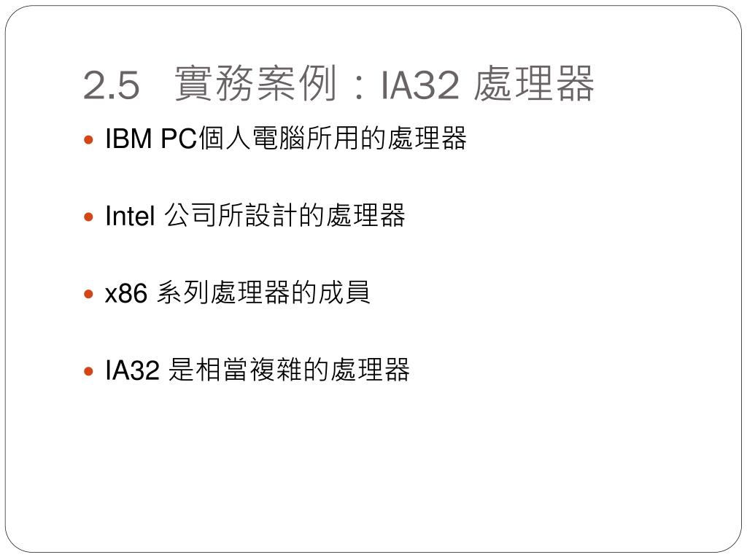This screenshot has height=560, width=747.
Task: Click the word 實務案例 in the title
Action: coord(256,84)
